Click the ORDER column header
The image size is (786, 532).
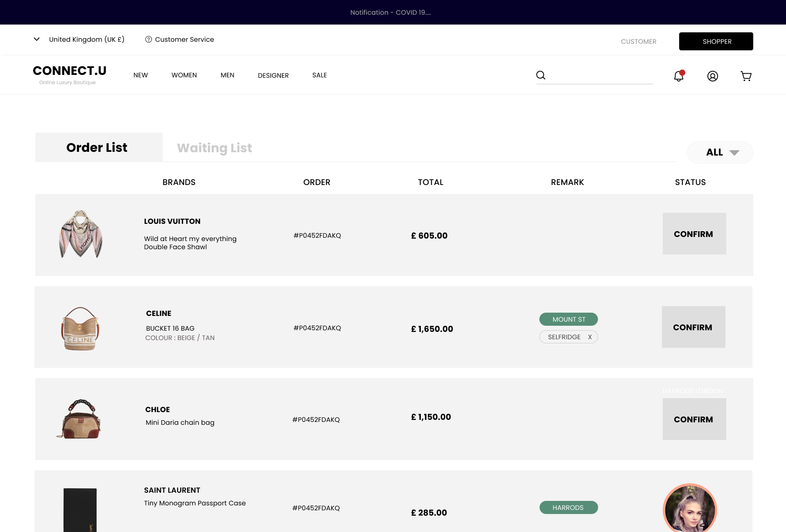click(317, 182)
